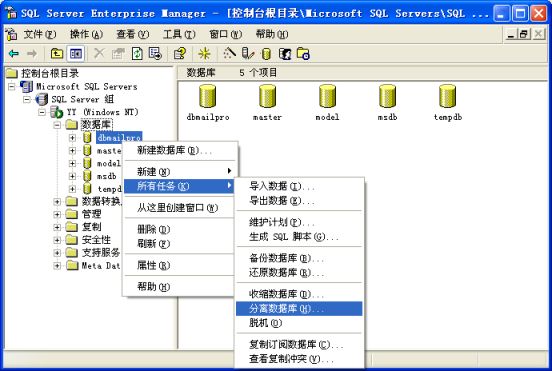Image resolution: width=552 pixels, height=371 pixels.
Task: Open the 工具(T) menu
Action: coord(179,34)
